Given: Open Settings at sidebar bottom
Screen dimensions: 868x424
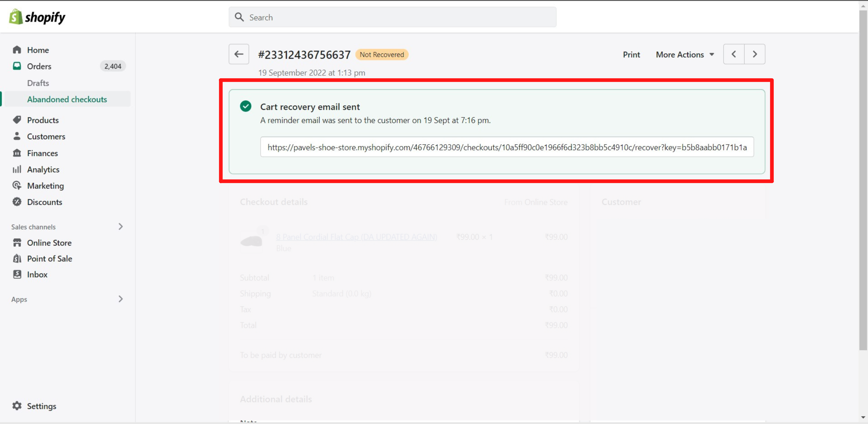Looking at the screenshot, I should click(x=42, y=406).
